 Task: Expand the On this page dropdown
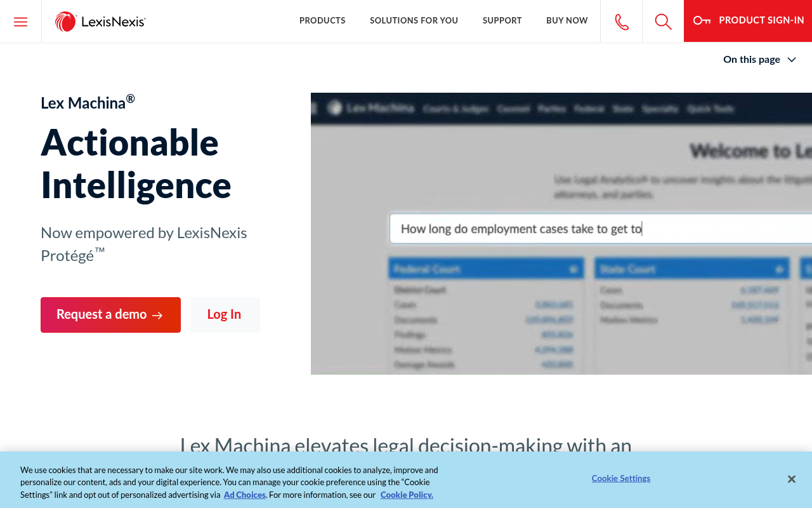[759, 59]
